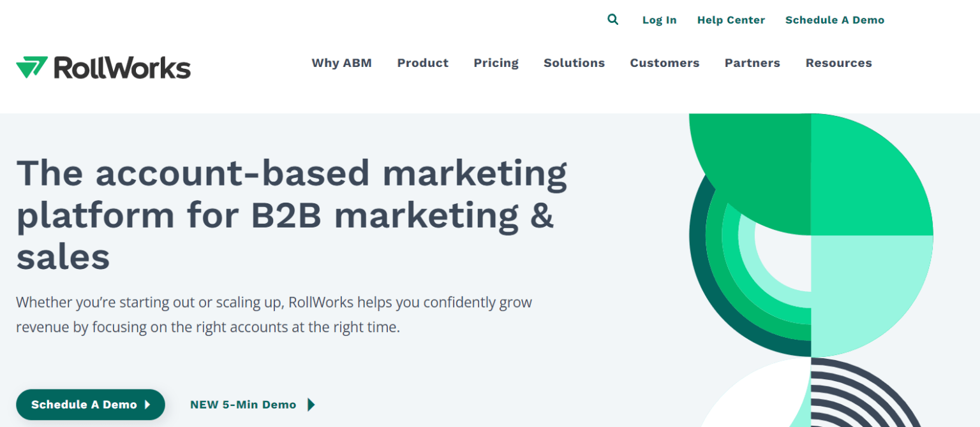The height and width of the screenshot is (427, 980).
Task: Select the Customers menu item
Action: (x=664, y=62)
